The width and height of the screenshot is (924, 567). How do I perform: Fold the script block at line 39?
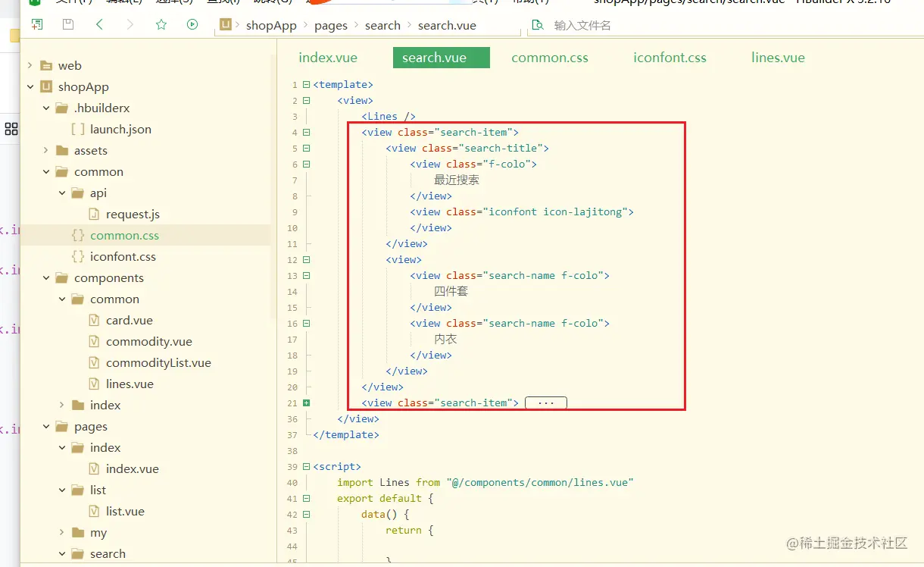(x=306, y=466)
